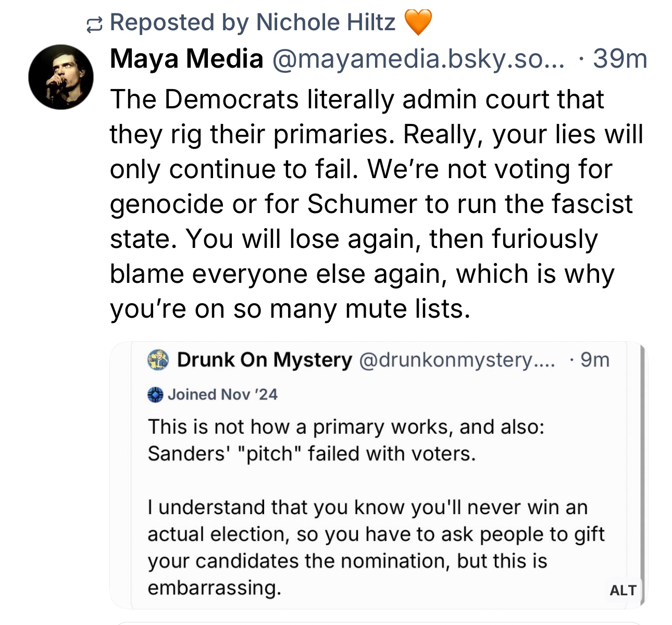
Task: Select the @drunkonmystery handle
Action: pos(457,360)
